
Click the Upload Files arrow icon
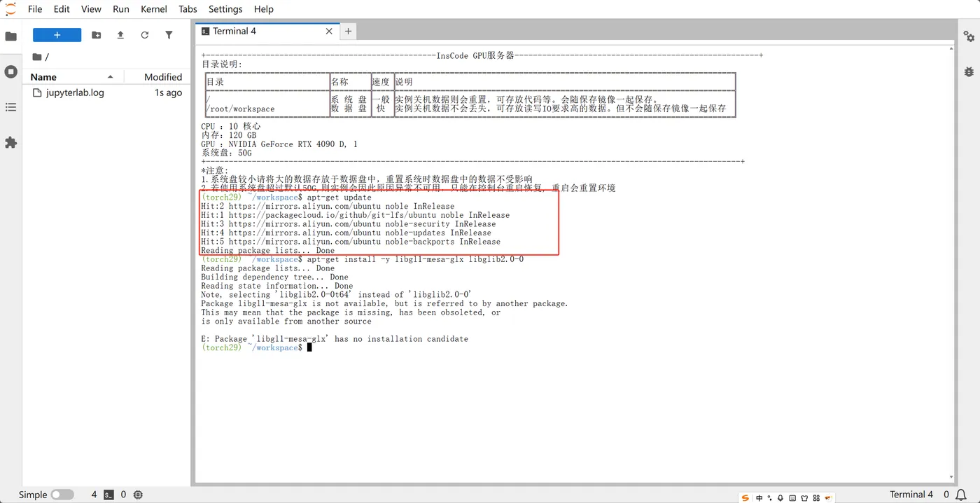pos(120,35)
